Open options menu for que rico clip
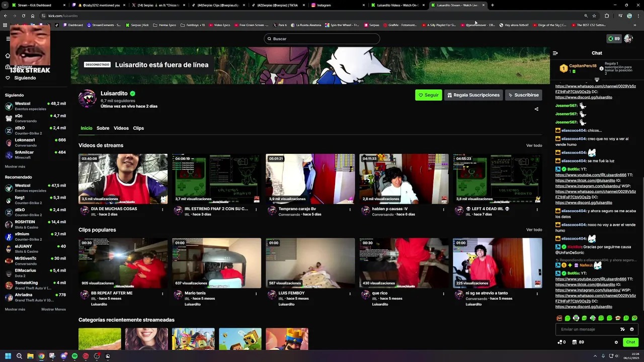644x362 pixels. (x=443, y=294)
